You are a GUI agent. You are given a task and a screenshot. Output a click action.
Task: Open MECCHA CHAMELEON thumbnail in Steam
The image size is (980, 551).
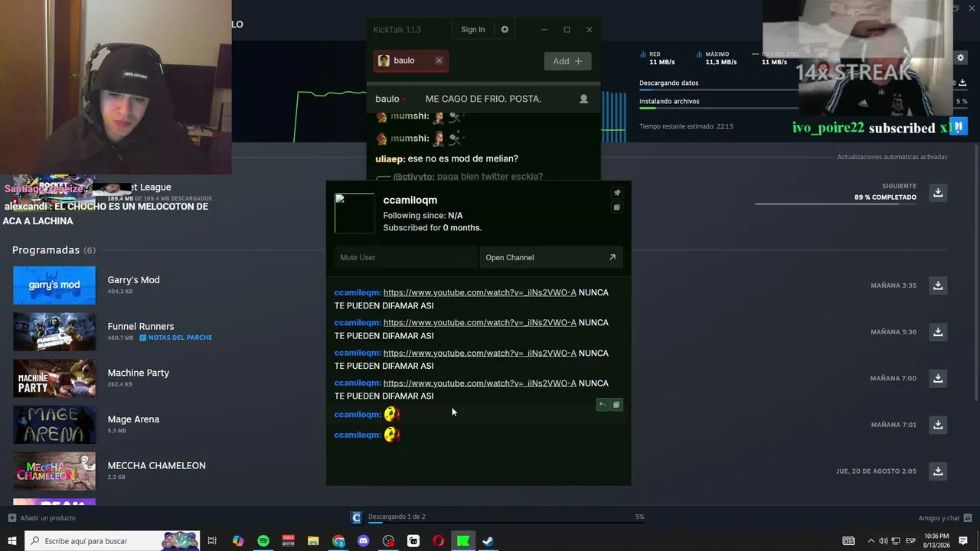tap(54, 471)
